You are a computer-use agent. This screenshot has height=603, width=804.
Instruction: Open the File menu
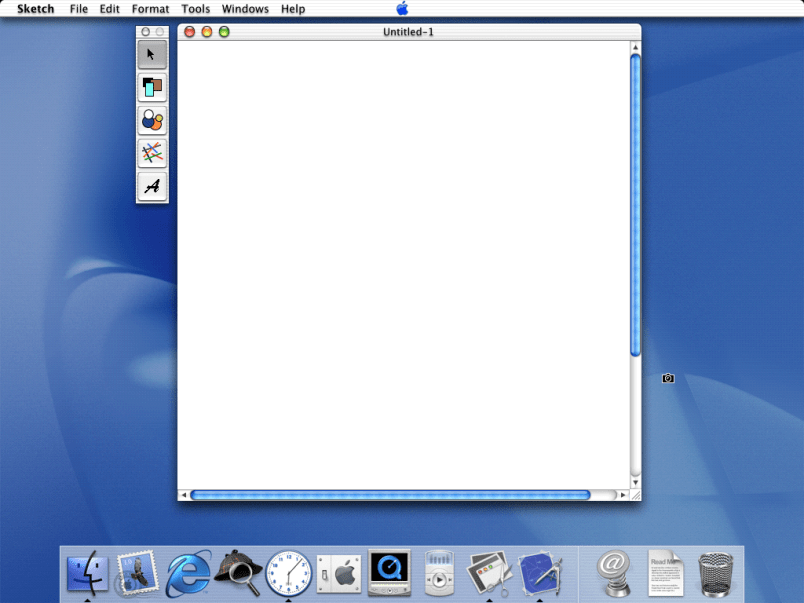[79, 9]
